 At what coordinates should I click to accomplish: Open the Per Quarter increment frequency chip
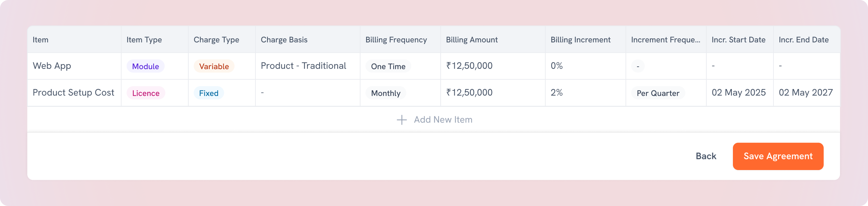click(x=658, y=93)
